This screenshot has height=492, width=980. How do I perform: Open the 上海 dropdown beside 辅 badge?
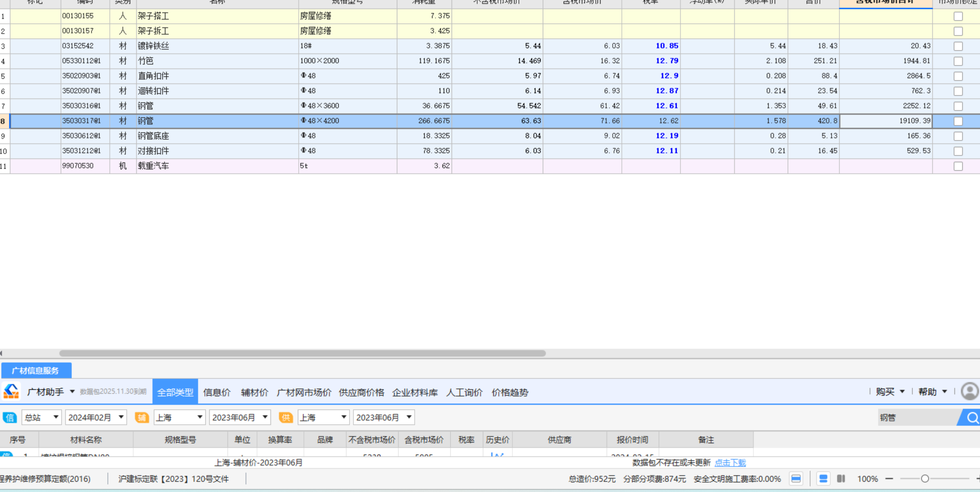(x=179, y=418)
